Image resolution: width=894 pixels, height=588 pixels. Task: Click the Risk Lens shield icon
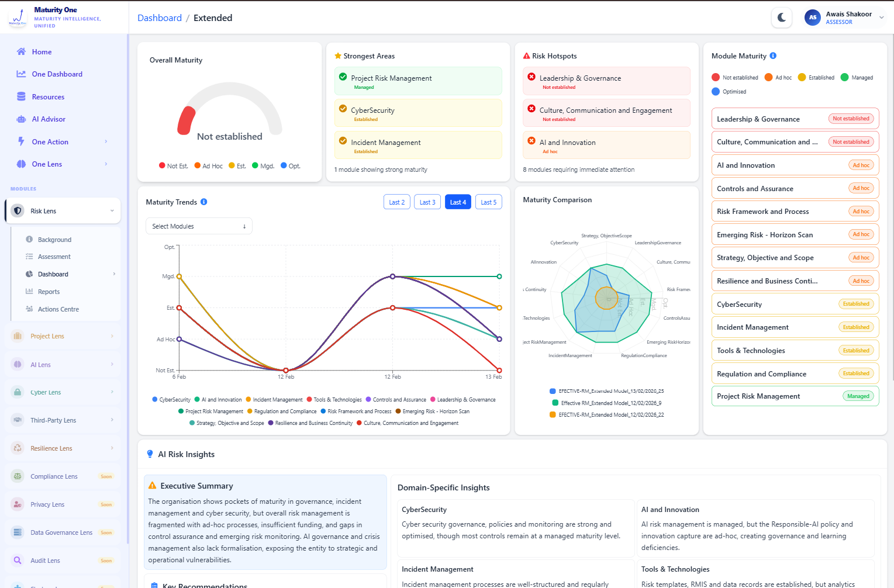pos(18,211)
